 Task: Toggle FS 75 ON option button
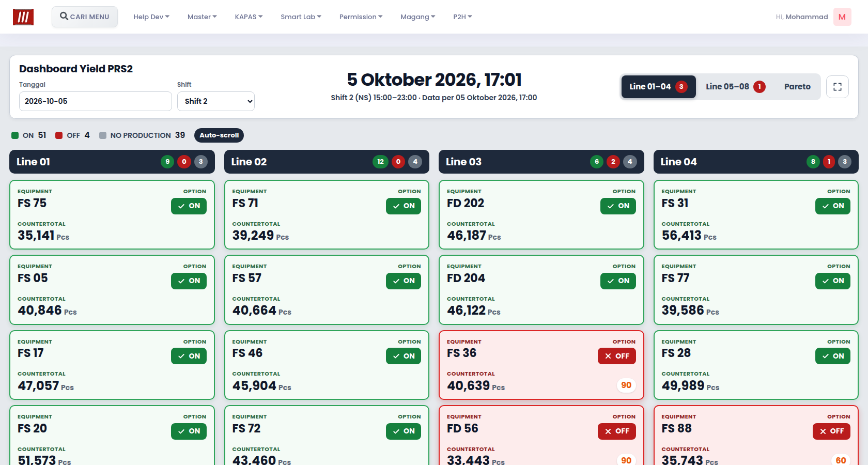(189, 206)
